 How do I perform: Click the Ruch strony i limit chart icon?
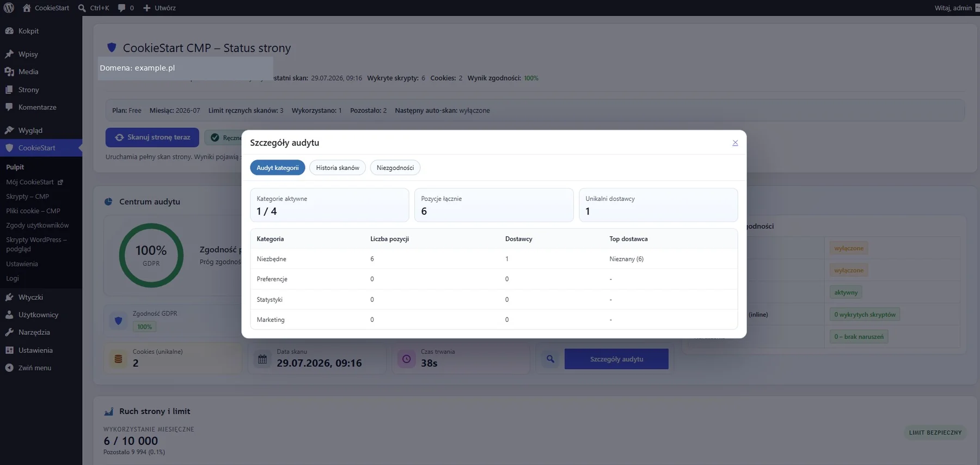[x=108, y=411]
